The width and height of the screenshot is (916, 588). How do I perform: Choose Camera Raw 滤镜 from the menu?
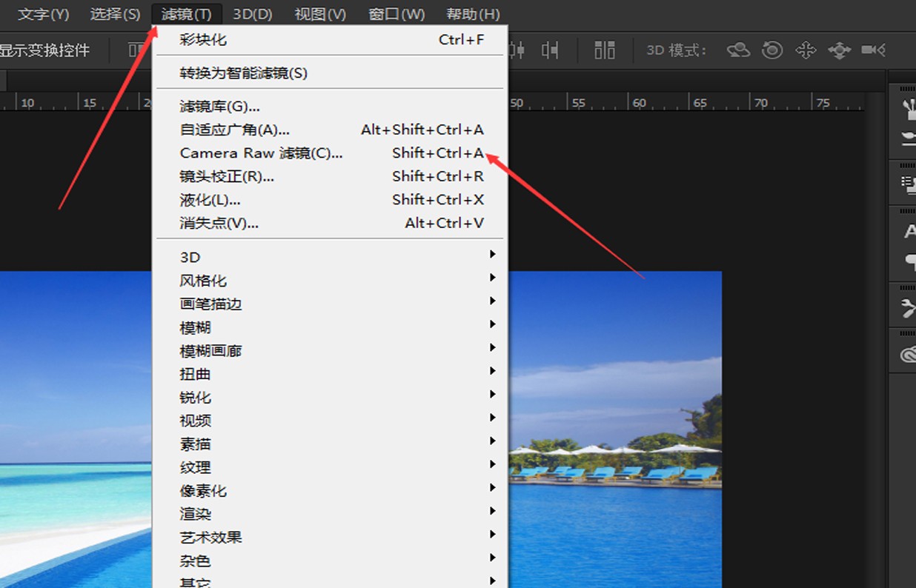click(x=259, y=153)
